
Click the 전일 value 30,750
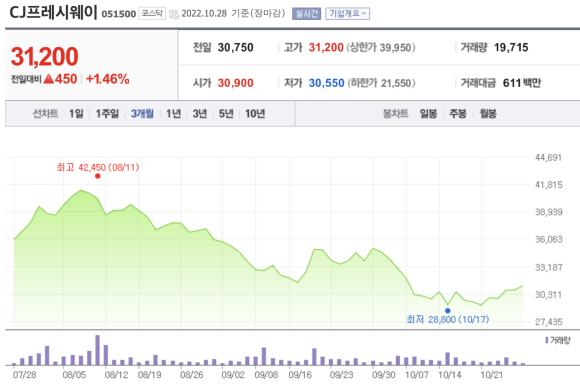point(236,47)
